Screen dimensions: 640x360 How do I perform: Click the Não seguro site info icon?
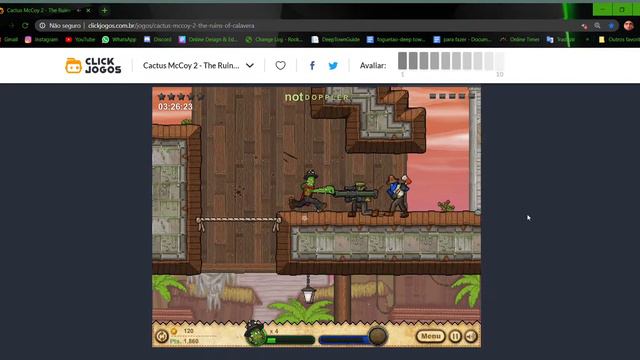point(42,25)
